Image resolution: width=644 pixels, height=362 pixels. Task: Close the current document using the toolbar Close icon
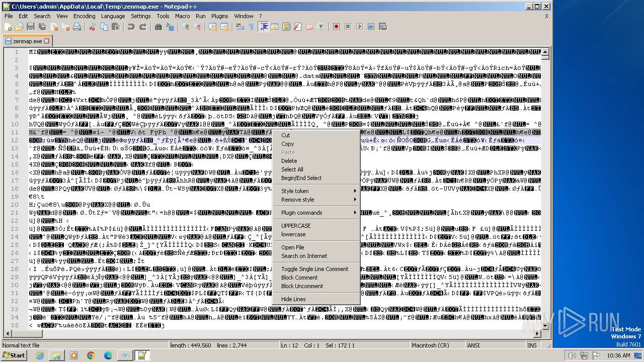click(x=53, y=27)
